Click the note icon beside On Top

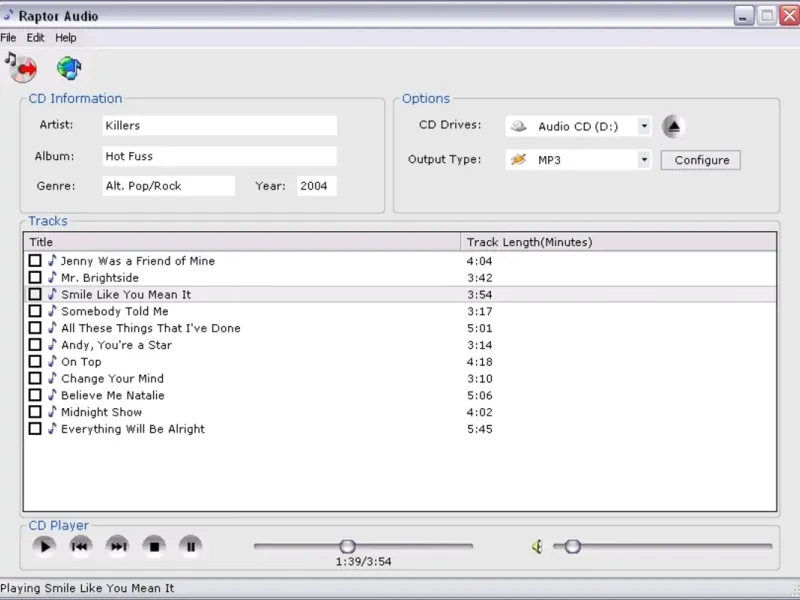click(52, 361)
